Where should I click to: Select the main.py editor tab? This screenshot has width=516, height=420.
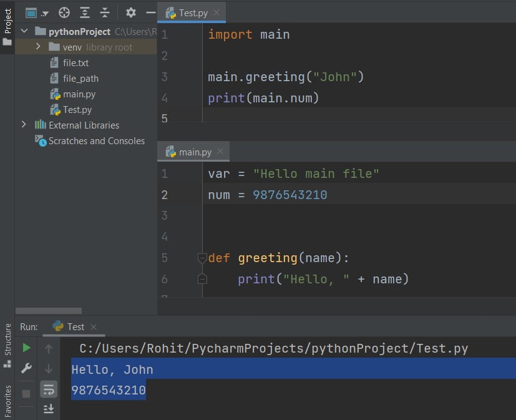tap(193, 151)
